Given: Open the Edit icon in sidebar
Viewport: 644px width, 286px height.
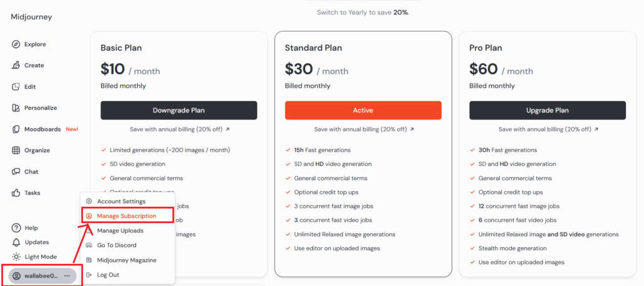Looking at the screenshot, I should pos(16,87).
